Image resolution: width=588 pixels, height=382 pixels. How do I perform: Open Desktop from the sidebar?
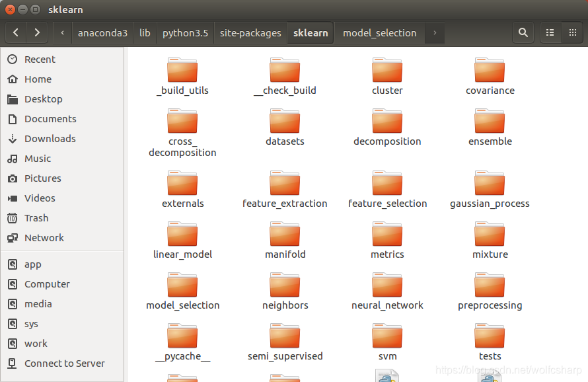tap(62, 99)
